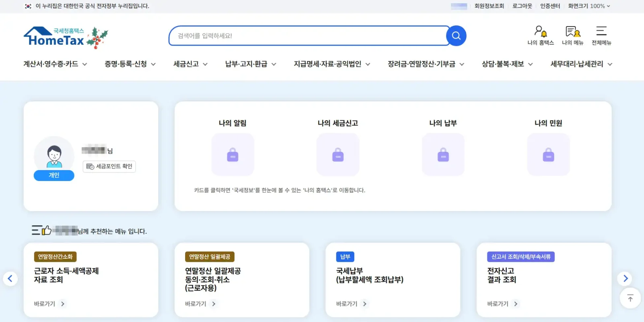
Task: Expand 지급명세·자료·공익법인 menu chevron
Action: [x=367, y=64]
